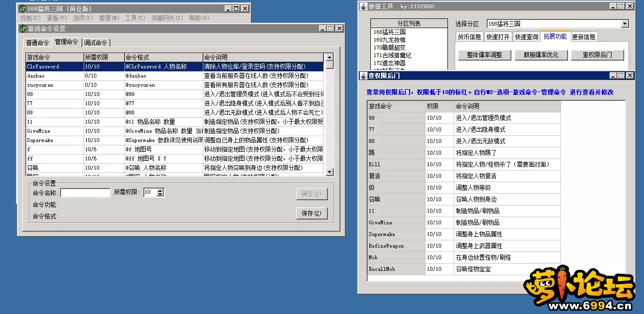Viewport: 644px width, 314px height.
Task: Open the 控制(C) menu
Action: point(31,18)
